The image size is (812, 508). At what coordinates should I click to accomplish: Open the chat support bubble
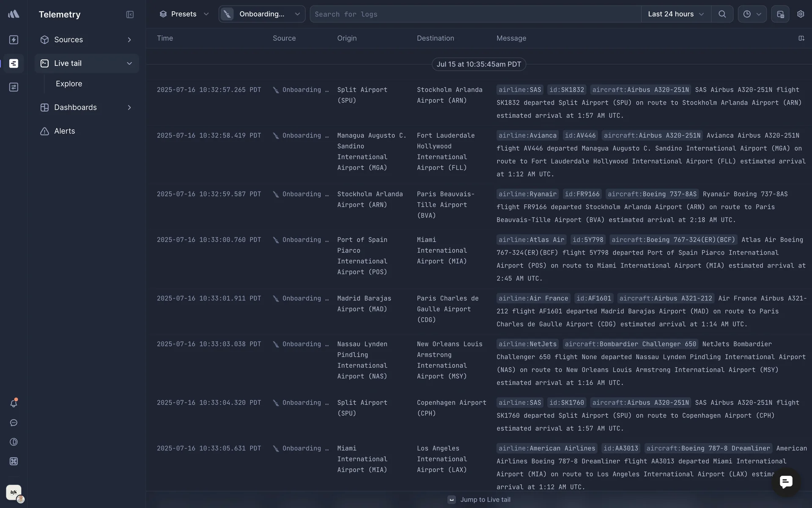[786, 482]
